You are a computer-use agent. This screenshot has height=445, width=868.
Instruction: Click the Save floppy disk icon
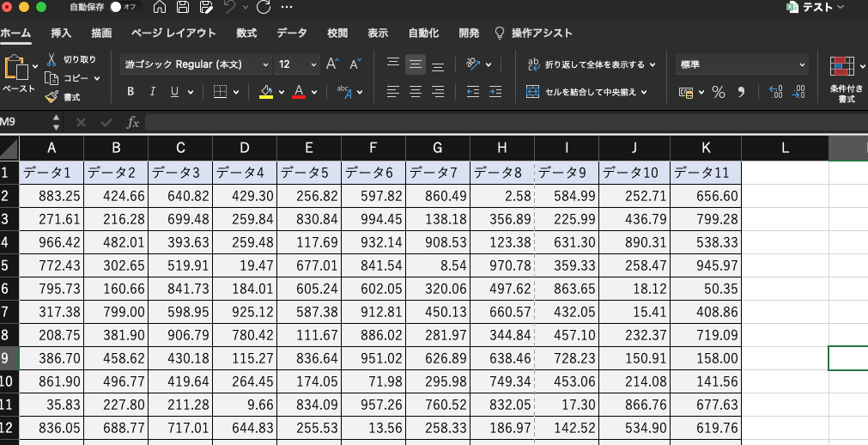click(x=182, y=8)
